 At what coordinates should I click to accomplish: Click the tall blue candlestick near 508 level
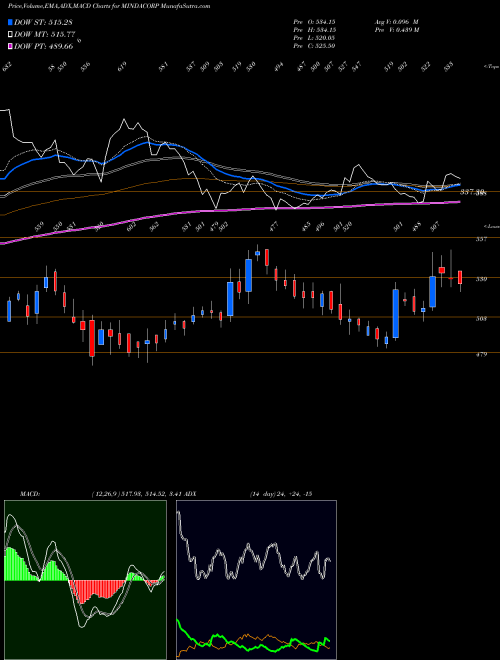(396, 313)
